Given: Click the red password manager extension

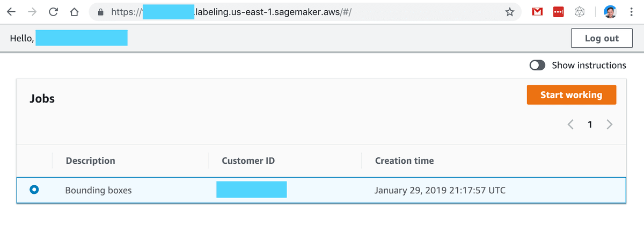Looking at the screenshot, I should (558, 12).
